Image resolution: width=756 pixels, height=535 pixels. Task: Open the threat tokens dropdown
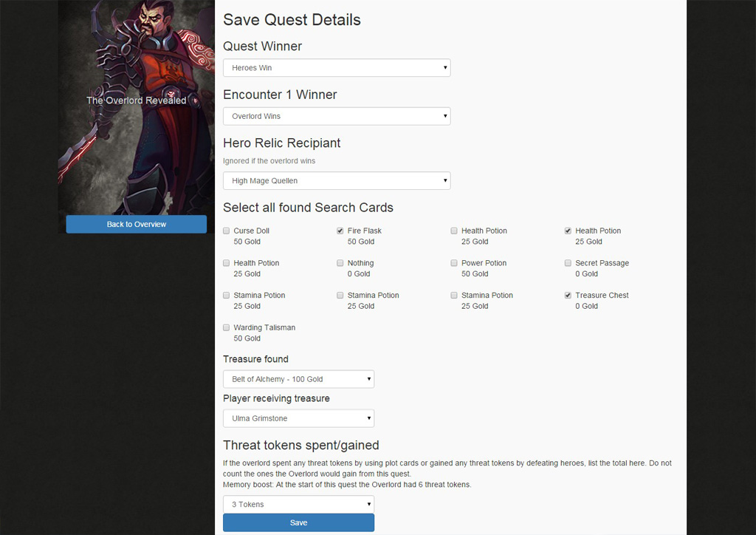tap(298, 504)
